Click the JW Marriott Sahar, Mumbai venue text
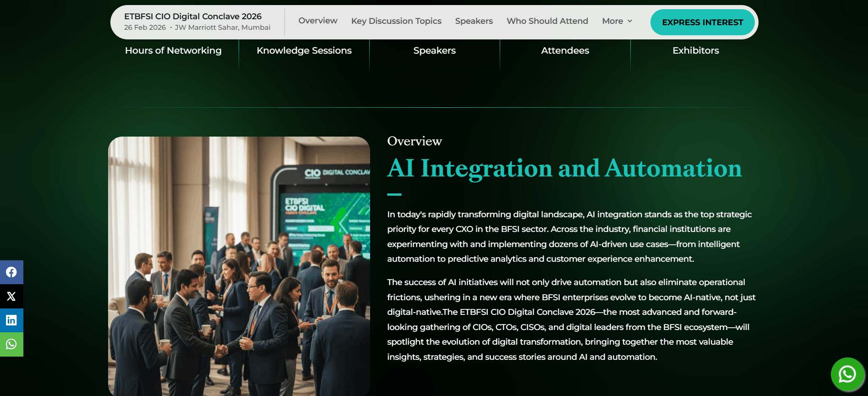The image size is (868, 396). (x=222, y=27)
